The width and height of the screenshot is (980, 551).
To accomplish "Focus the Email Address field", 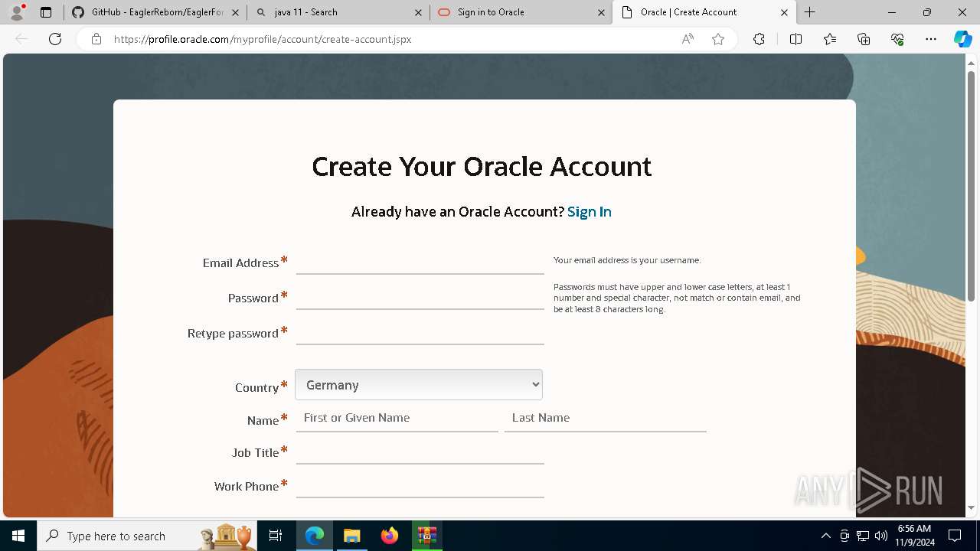I will (420, 262).
